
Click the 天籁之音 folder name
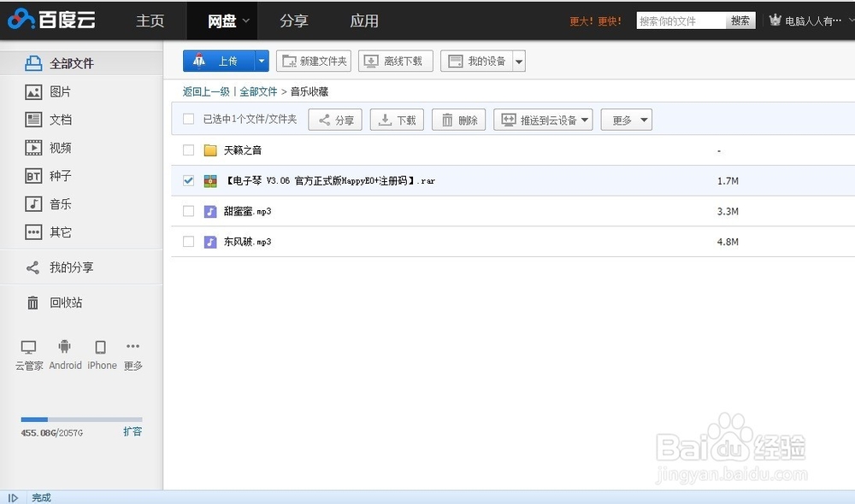pyautogui.click(x=243, y=150)
